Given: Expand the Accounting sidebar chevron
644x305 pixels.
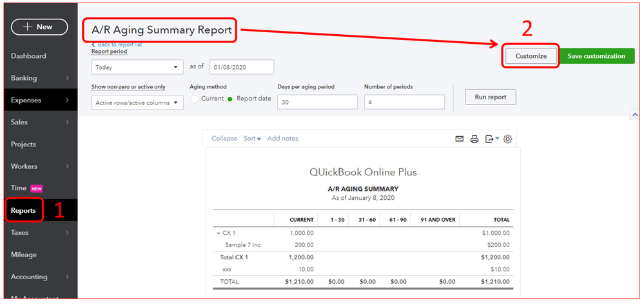Looking at the screenshot, I should pyautogui.click(x=67, y=277).
